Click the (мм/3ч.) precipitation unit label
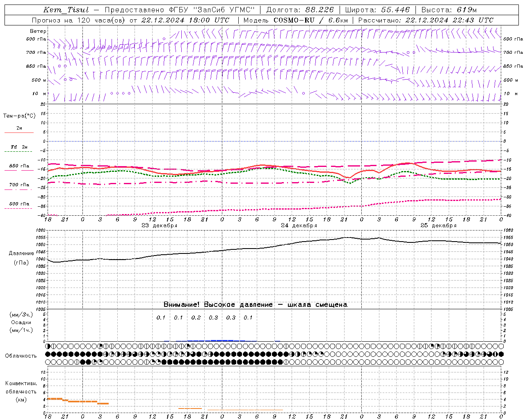This screenshot has width=525, height=420. 21,315
